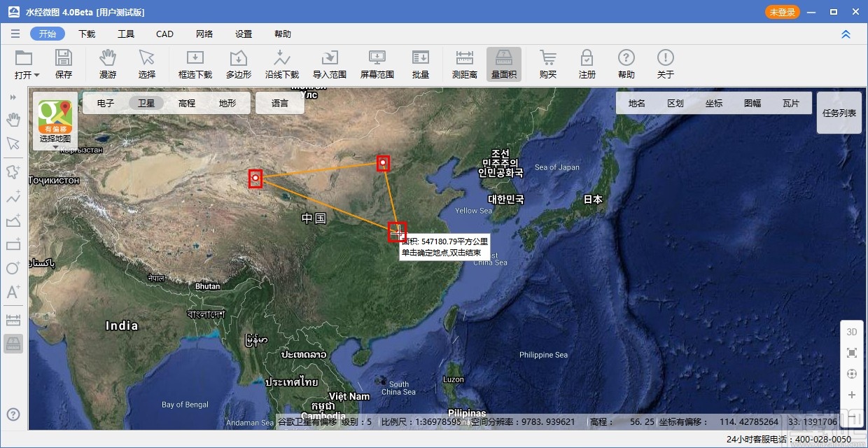Screen dimensions: 868x448
Task: Switch to 卫星 satellite map type
Action: pos(146,103)
